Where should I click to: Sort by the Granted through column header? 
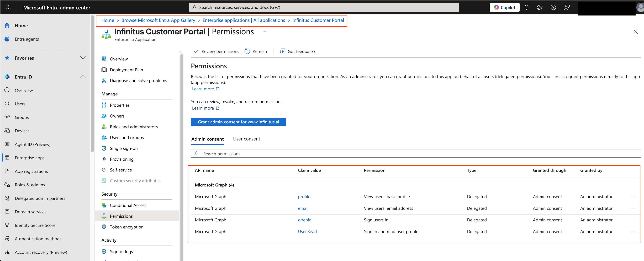[550, 170]
